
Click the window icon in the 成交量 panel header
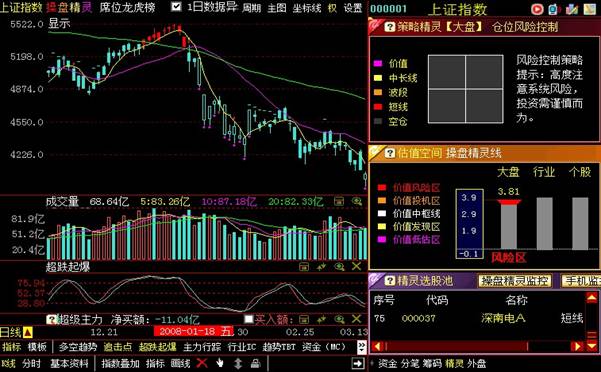tap(338, 202)
